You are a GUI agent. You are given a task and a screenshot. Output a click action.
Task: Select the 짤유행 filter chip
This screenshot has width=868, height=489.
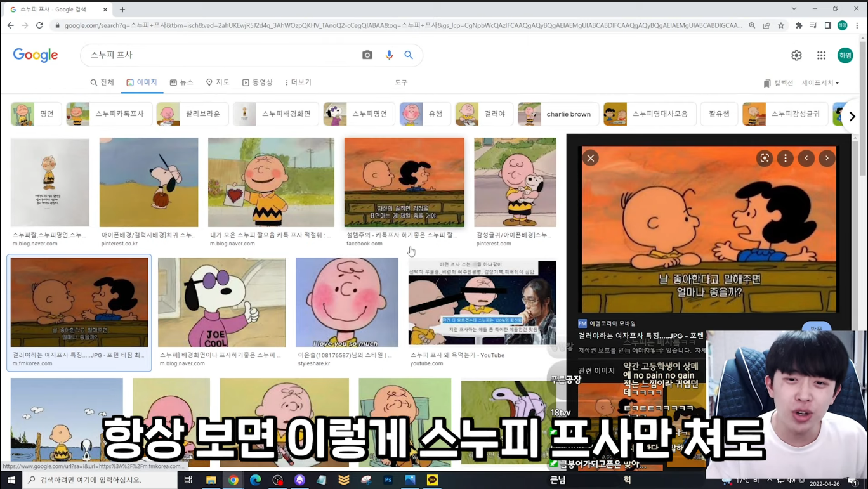coord(719,114)
